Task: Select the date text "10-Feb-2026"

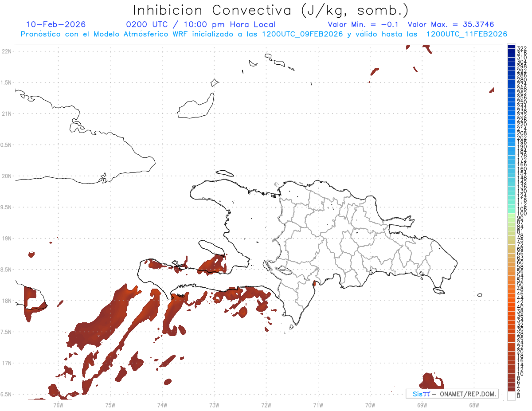Action: point(56,24)
